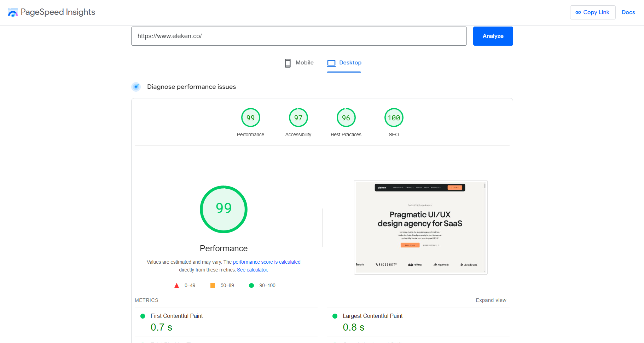Click the Accessibility label under gauge
Image resolution: width=644 pixels, height=343 pixels.
298,135
